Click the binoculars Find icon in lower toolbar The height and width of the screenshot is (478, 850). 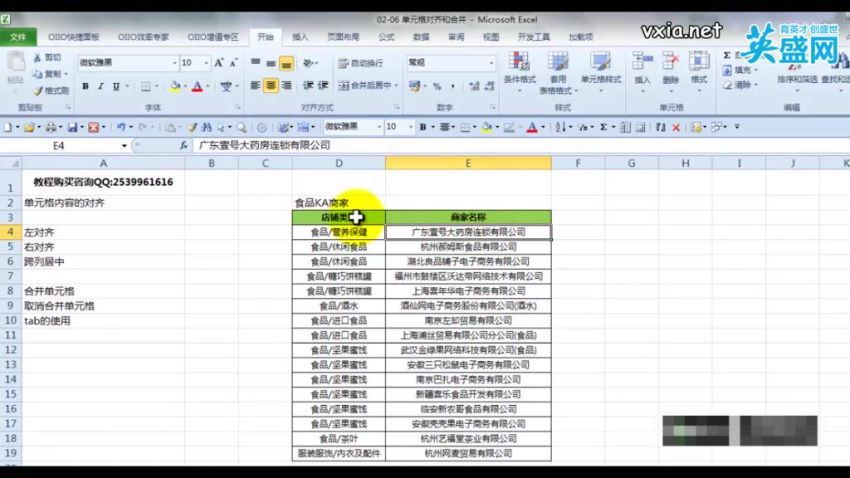pyautogui.click(x=207, y=127)
